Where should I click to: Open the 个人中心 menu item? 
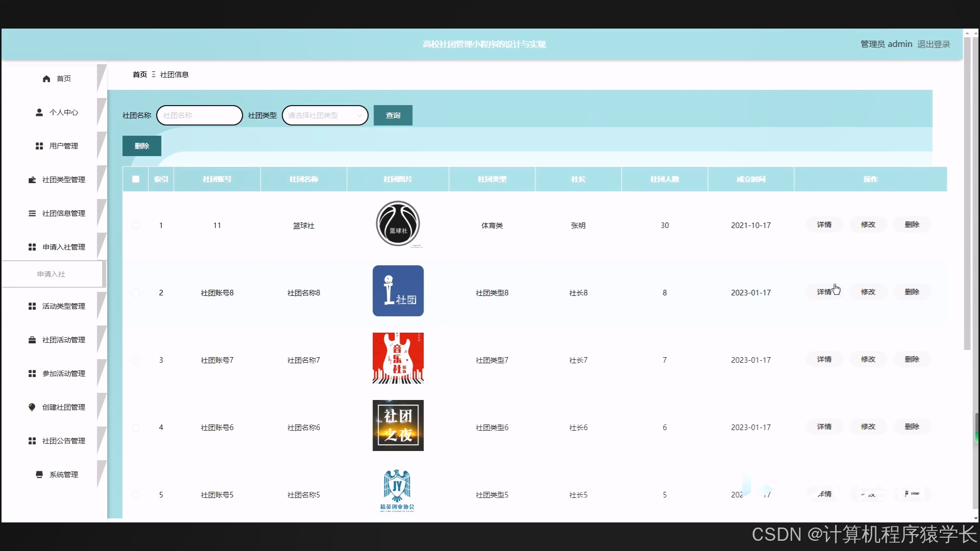coord(54,112)
